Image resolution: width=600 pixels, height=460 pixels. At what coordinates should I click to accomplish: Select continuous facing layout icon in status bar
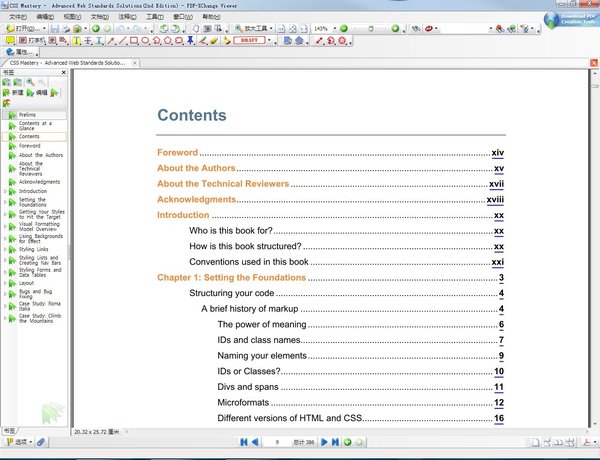click(570, 442)
